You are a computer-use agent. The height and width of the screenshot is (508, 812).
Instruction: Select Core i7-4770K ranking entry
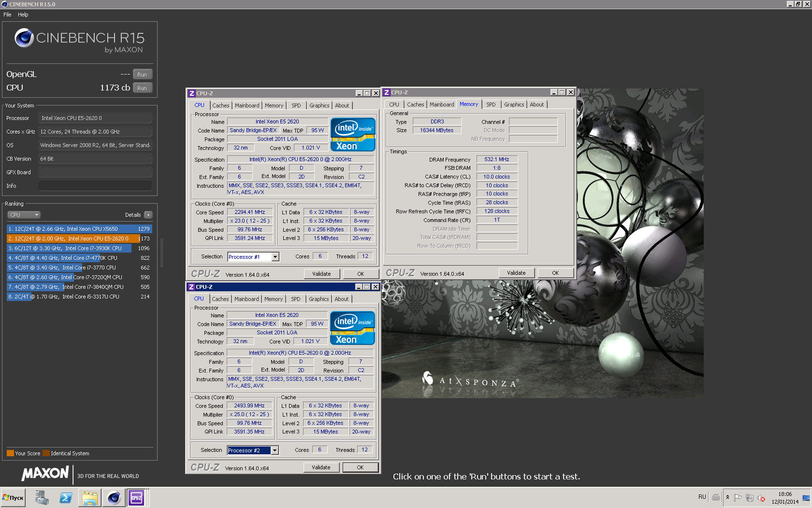coord(79,258)
